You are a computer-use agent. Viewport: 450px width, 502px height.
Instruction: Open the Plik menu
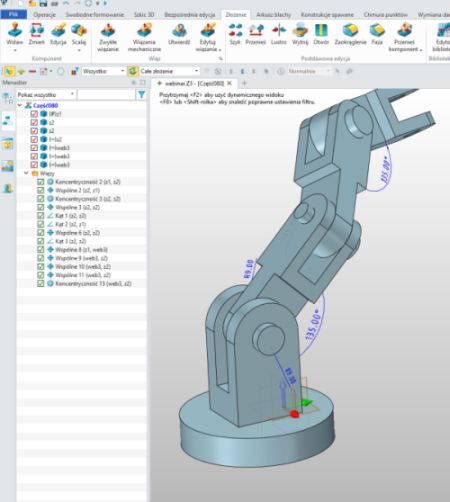13,14
